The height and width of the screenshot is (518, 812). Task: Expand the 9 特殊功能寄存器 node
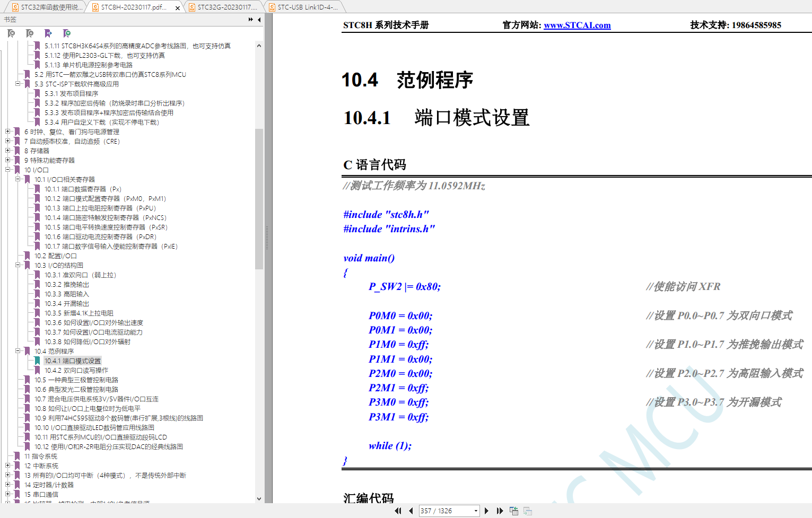(x=8, y=160)
